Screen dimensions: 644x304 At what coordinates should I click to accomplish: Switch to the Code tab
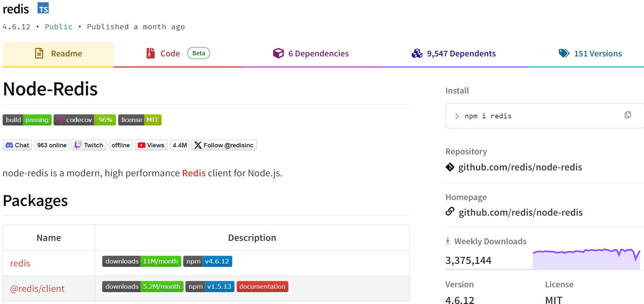coord(178,54)
